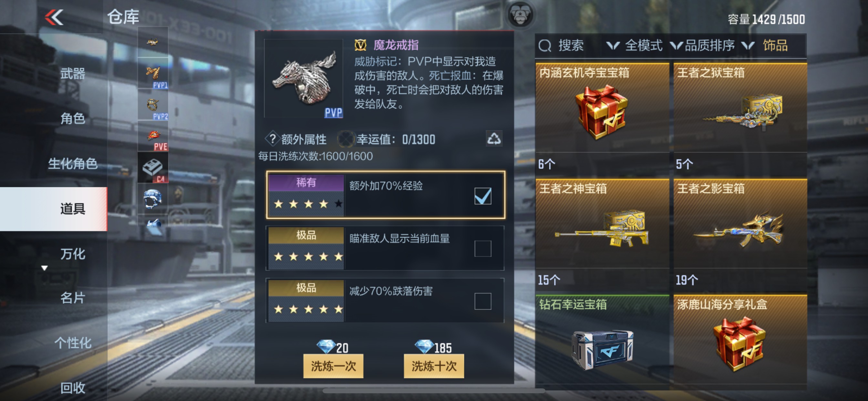Image resolution: width=868 pixels, height=401 pixels.
Task: Select the C4 item slot icon
Action: pyautogui.click(x=153, y=168)
